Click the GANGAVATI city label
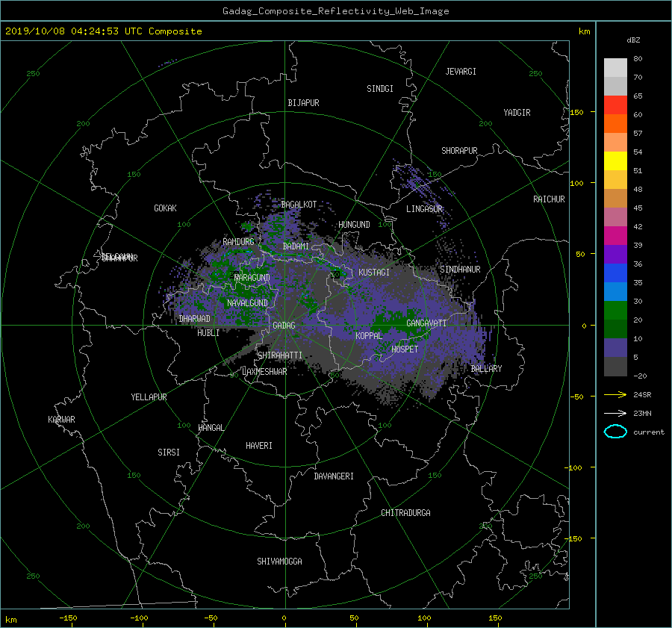The image size is (672, 628). click(426, 323)
